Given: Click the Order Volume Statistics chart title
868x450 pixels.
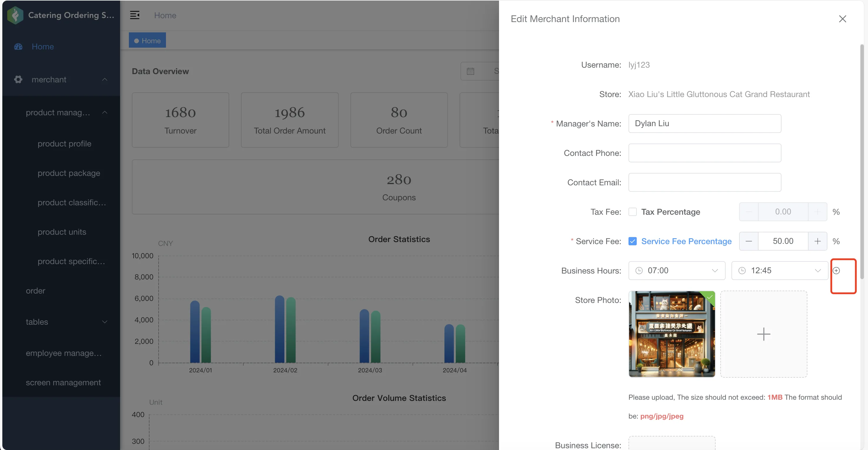Looking at the screenshot, I should (x=399, y=398).
